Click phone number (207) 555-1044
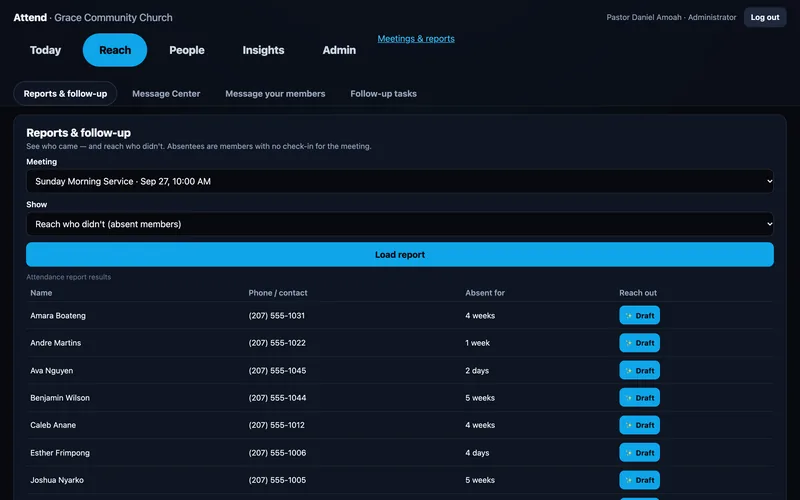800x500 pixels. point(277,398)
